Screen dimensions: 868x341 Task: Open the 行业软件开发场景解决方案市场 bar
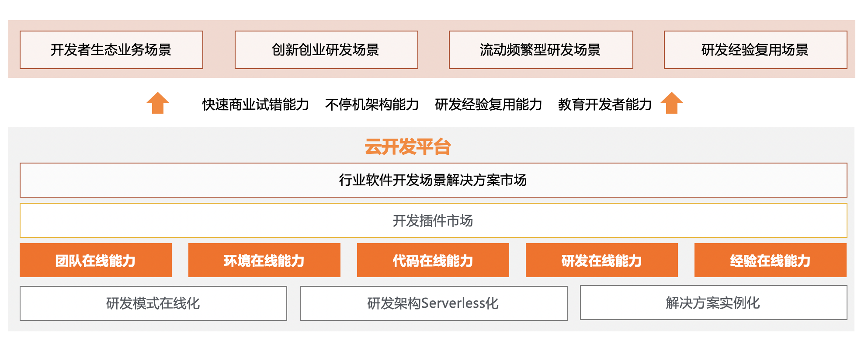click(x=434, y=180)
